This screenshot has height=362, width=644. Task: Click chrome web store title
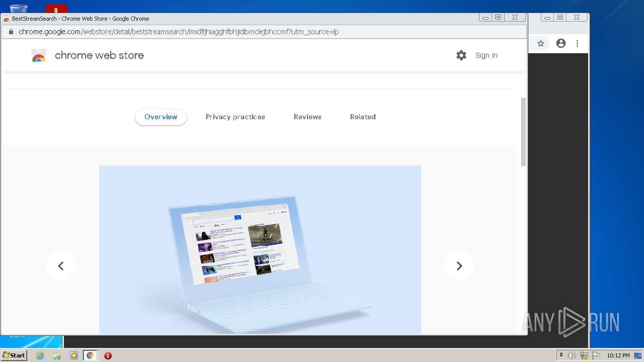click(99, 55)
